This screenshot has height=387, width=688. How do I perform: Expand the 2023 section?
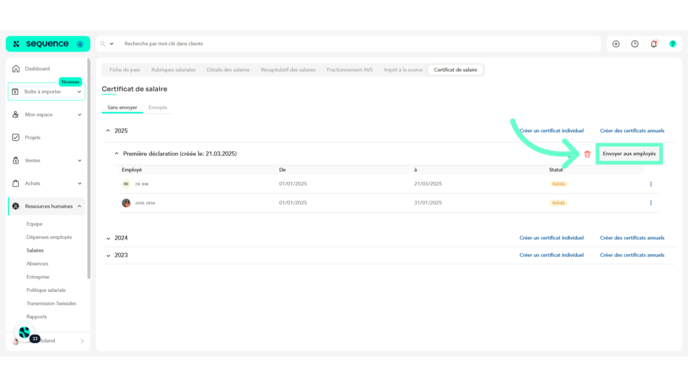(x=108, y=255)
